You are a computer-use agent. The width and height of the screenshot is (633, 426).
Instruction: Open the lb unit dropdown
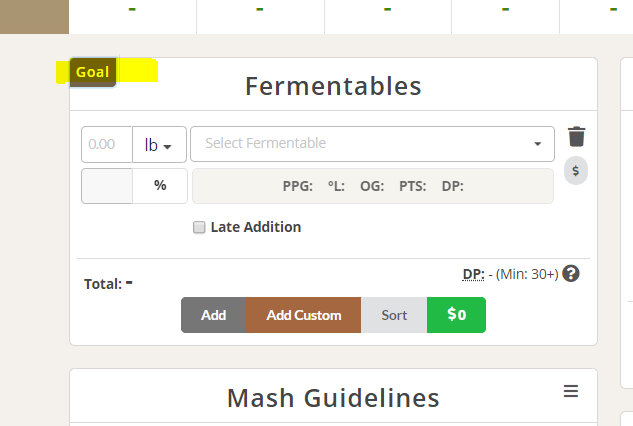coord(159,145)
